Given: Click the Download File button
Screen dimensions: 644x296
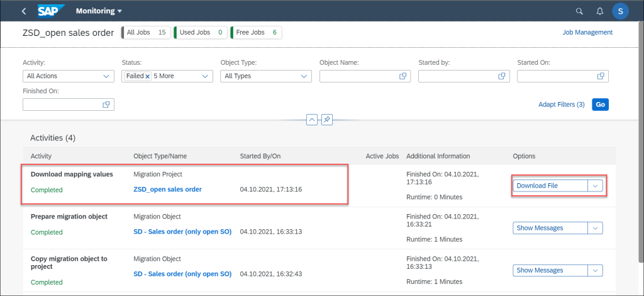Looking at the screenshot, I should tap(550, 185).
